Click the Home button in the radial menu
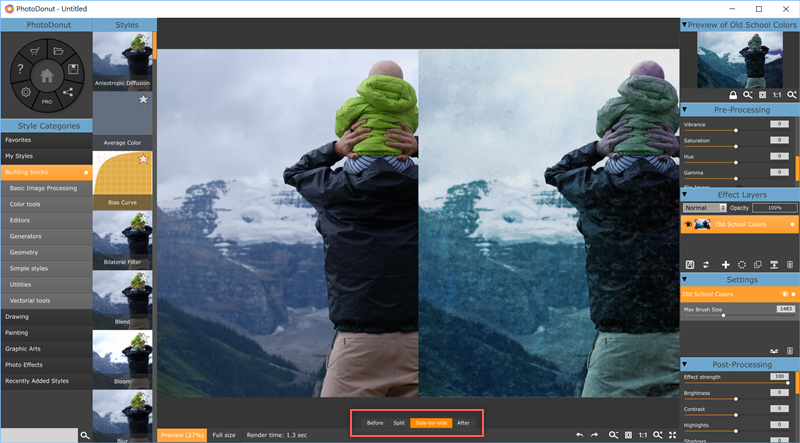This screenshot has width=800, height=443. 46,76
